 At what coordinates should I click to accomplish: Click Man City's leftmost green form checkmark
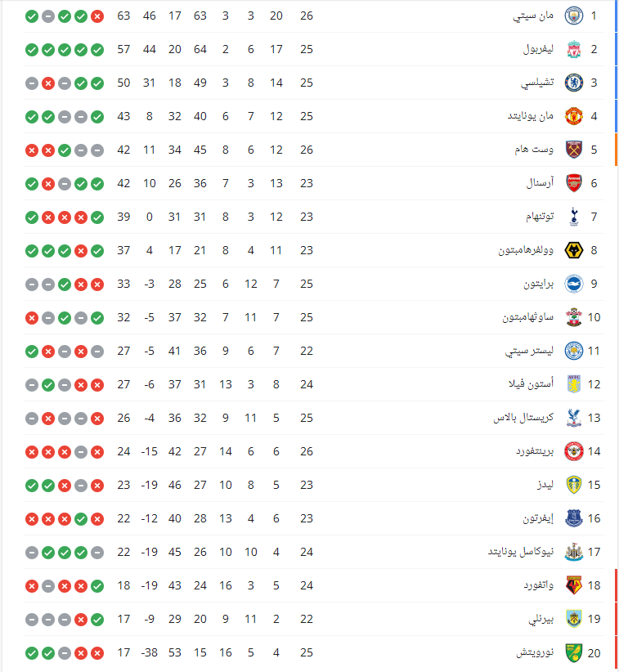point(32,16)
